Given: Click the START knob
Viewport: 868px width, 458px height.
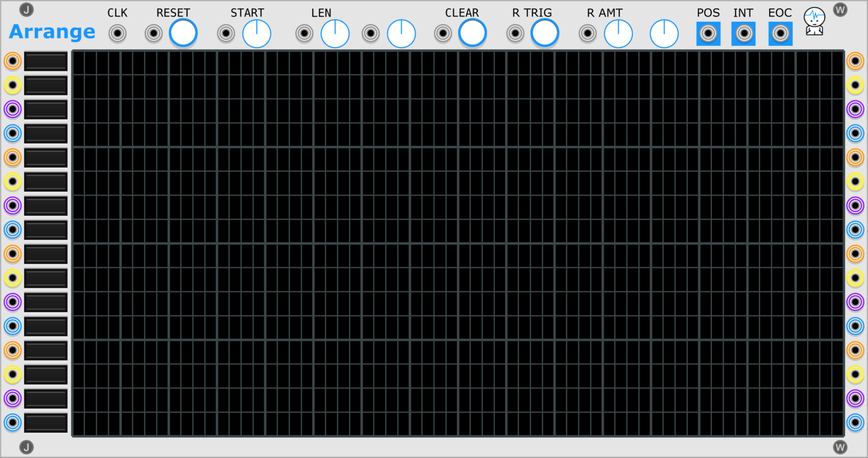Looking at the screenshot, I should point(257,34).
